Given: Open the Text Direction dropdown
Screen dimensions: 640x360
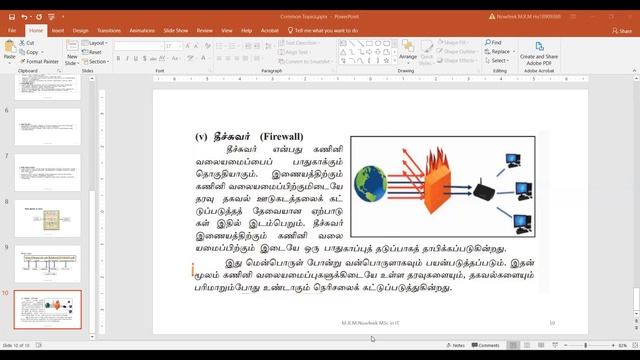Looking at the screenshot, I should [299, 43].
